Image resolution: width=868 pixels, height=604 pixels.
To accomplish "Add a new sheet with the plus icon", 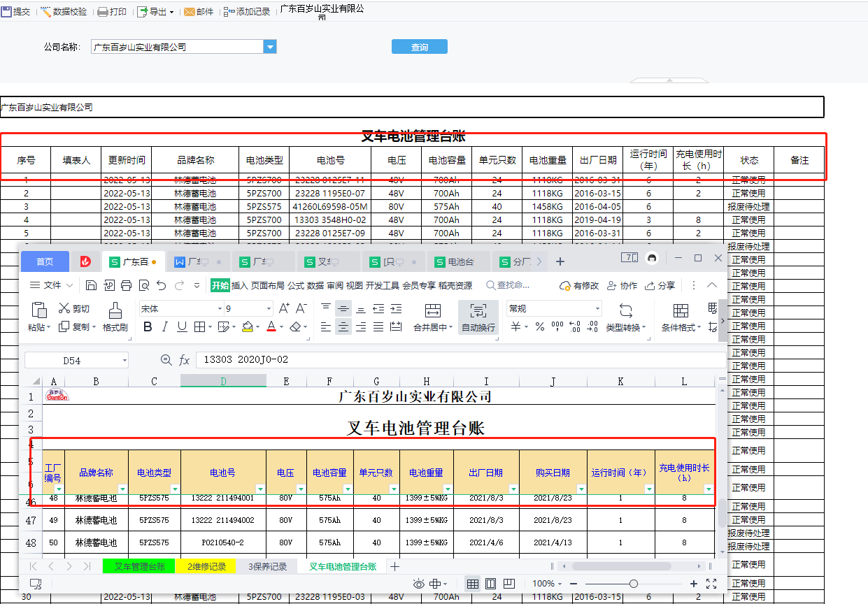I will (x=394, y=566).
